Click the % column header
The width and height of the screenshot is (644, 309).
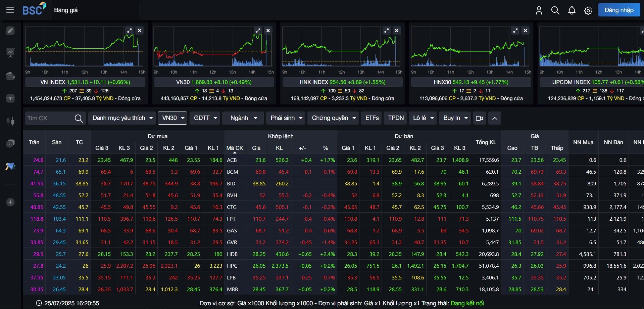(x=326, y=148)
